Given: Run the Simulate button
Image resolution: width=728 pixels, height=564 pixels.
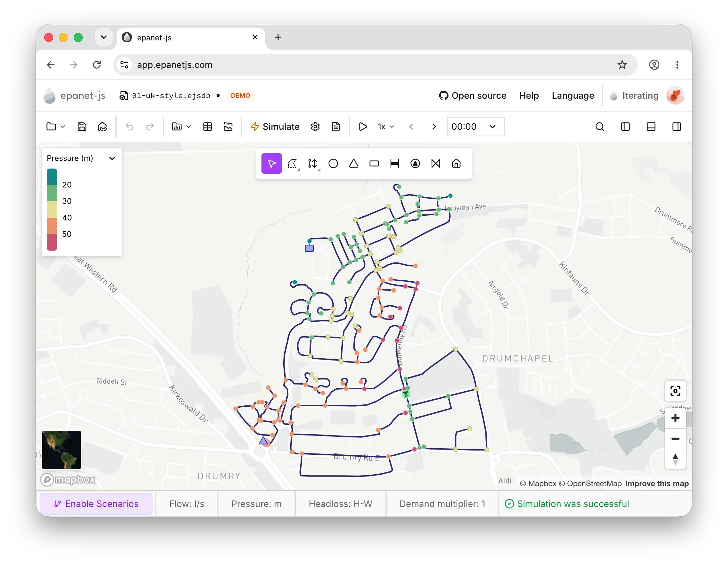Looking at the screenshot, I should click(275, 127).
